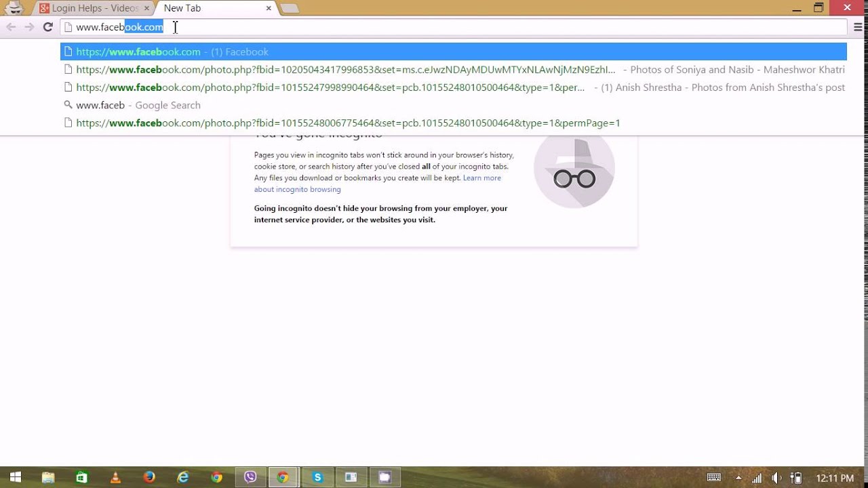Open a new tab with the tab button
This screenshot has width=868, height=488.
coord(290,9)
